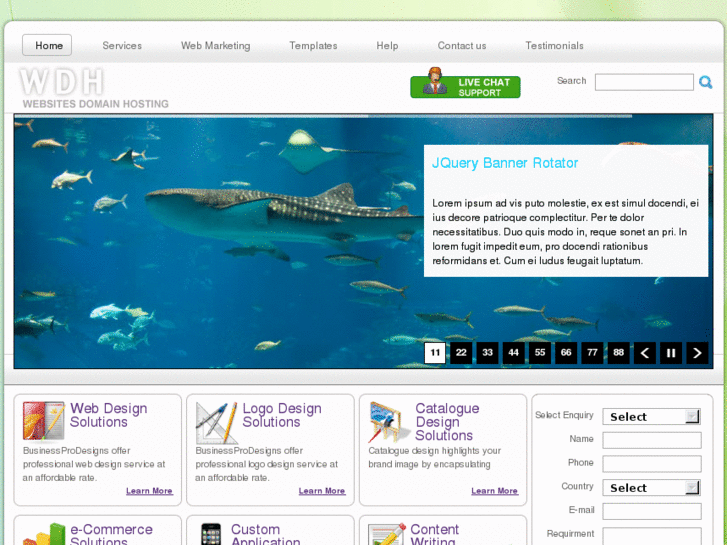Open the Templates menu item
The width and height of the screenshot is (727, 545).
click(313, 45)
